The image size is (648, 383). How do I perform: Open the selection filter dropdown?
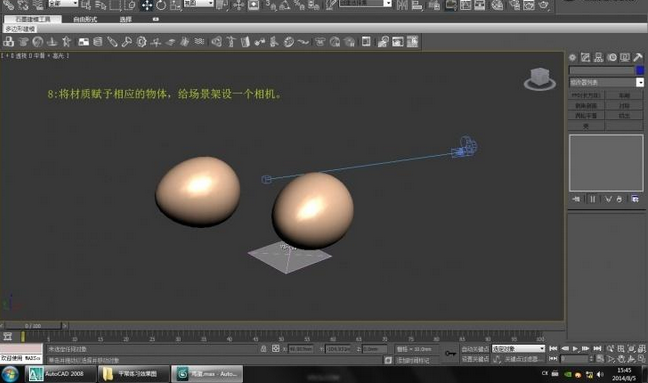(63, 3)
